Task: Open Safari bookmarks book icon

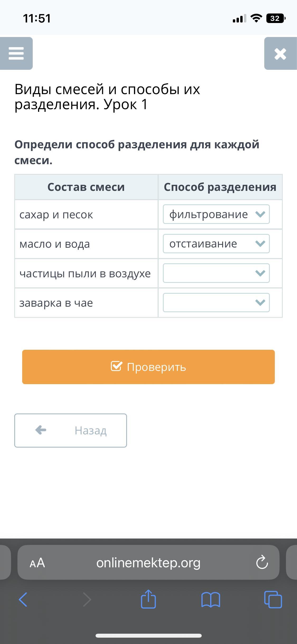Action: click(x=210, y=599)
